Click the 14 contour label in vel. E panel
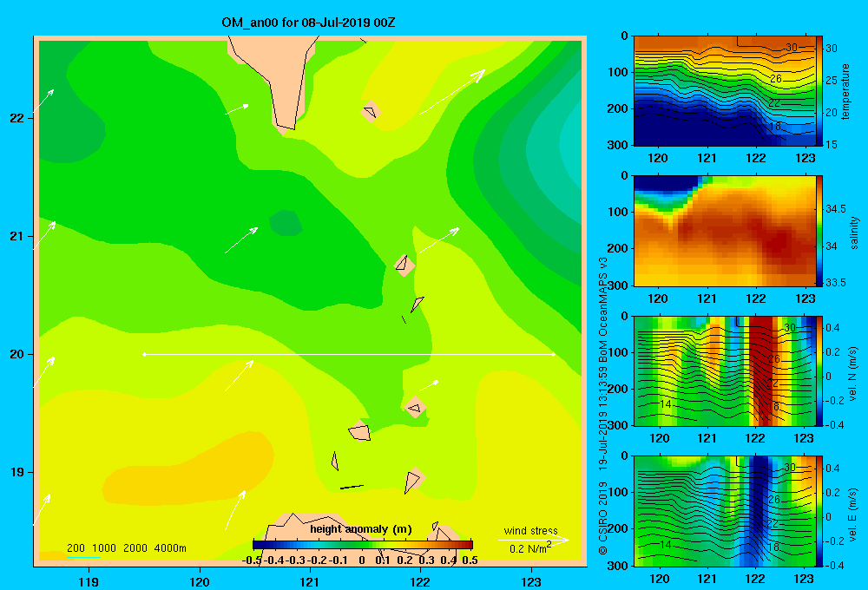Viewport: 868px width, 590px height. coord(666,545)
